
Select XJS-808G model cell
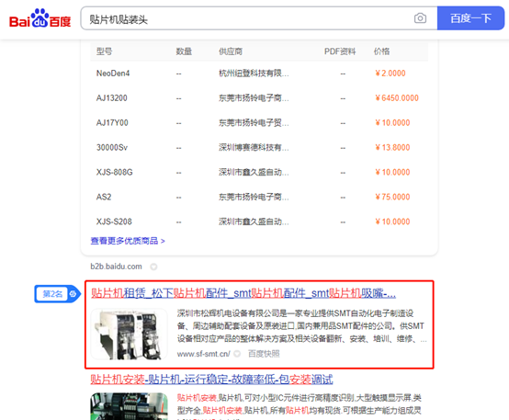[x=114, y=172]
